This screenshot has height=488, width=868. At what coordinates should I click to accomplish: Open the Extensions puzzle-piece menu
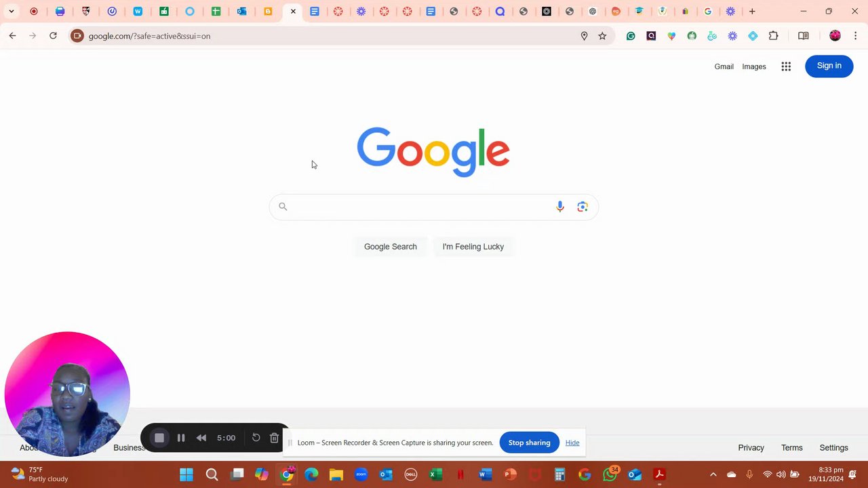[x=773, y=36]
